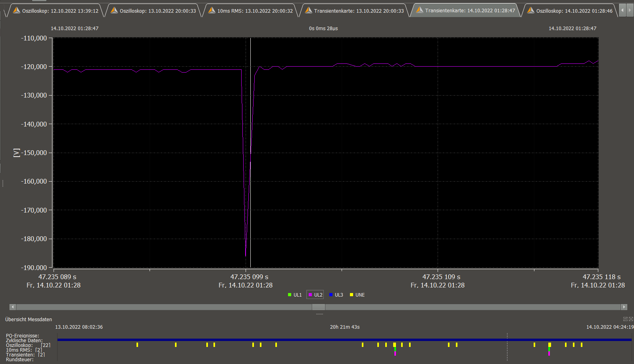Maximize the Übersicht Messdaten panel
Image resolution: width=634 pixels, height=364 pixels.
tap(625, 319)
